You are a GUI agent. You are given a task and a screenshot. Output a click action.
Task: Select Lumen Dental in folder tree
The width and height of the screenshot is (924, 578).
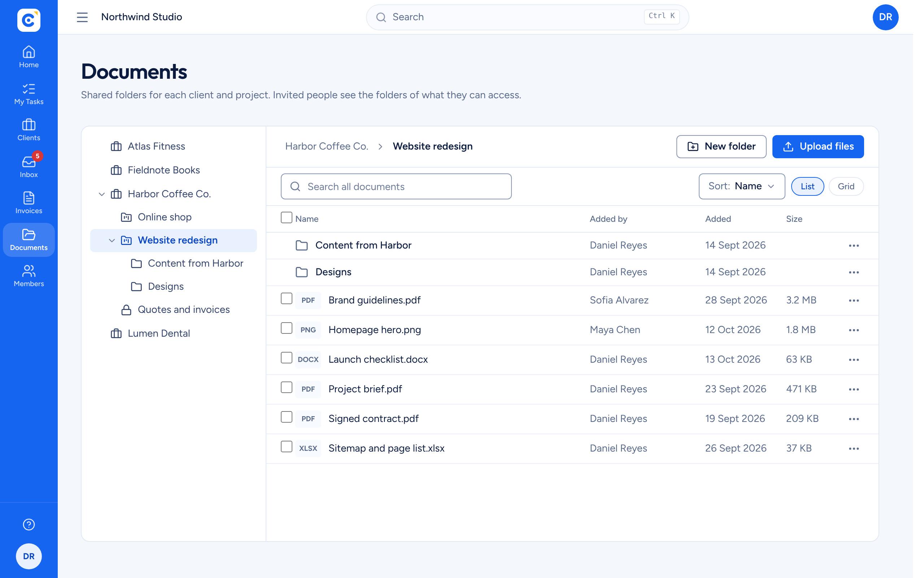click(173, 333)
